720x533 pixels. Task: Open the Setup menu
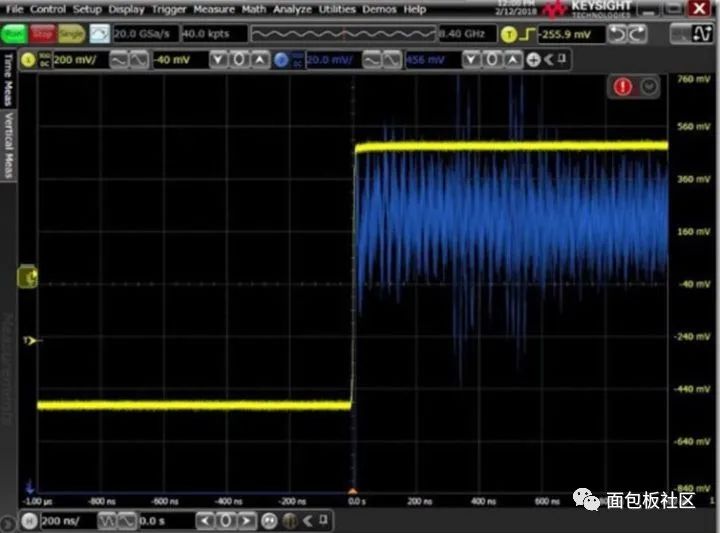(87, 9)
